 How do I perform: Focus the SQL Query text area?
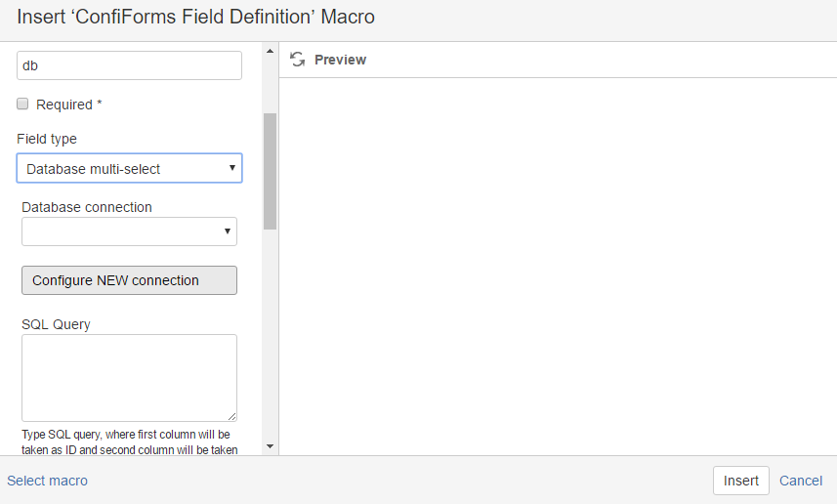coord(129,378)
